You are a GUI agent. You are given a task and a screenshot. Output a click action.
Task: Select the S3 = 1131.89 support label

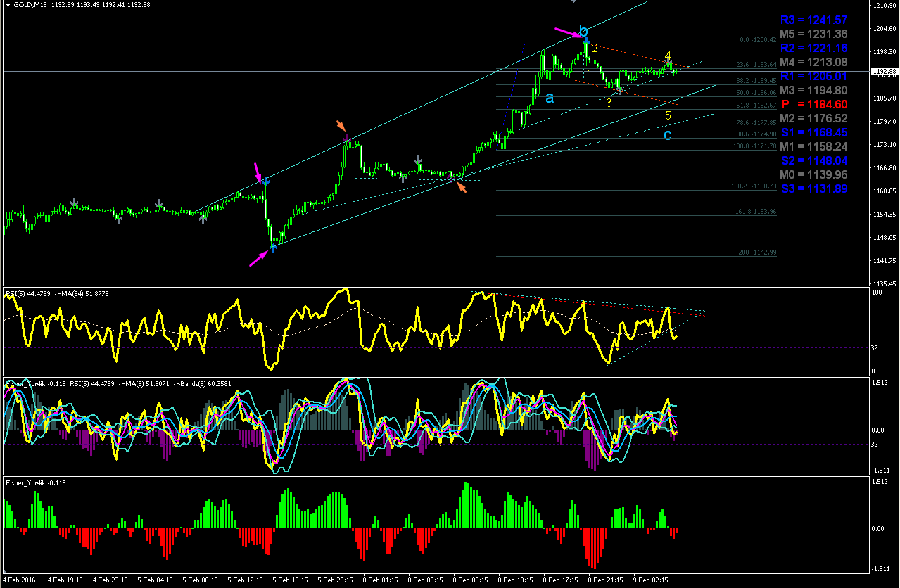pos(813,188)
